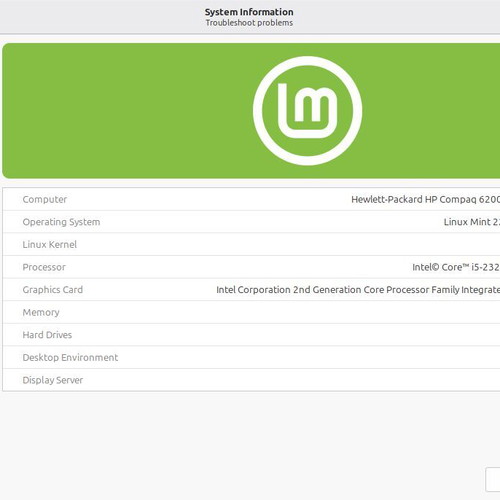Image resolution: width=500 pixels, height=500 pixels.
Task: Click the partially visible button at bottom right
Action: 493,480
